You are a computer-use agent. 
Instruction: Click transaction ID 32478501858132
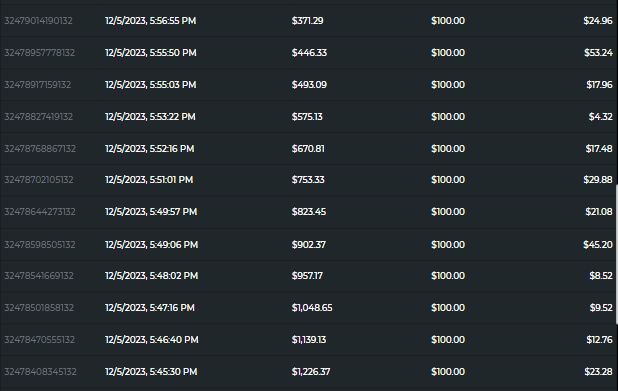coord(39,307)
